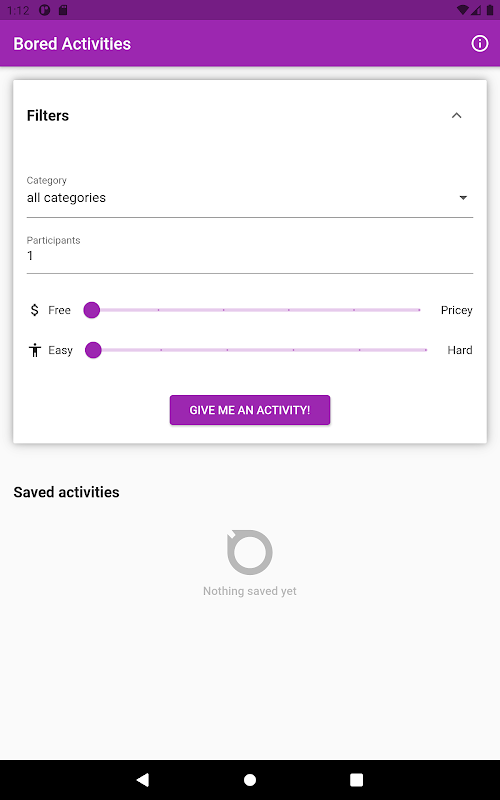This screenshot has height=800, width=500.
Task: Tap the Wi-Fi status bar icon
Action: 462,10
